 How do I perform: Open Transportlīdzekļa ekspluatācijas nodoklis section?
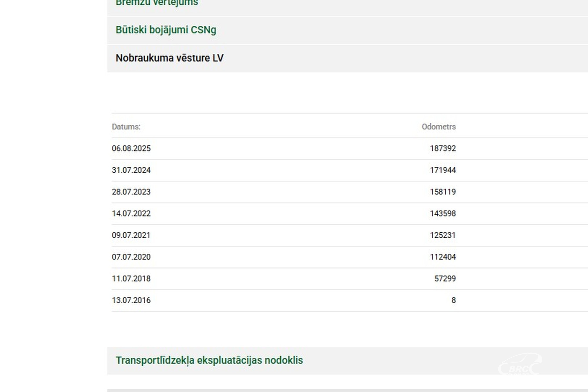(x=209, y=360)
